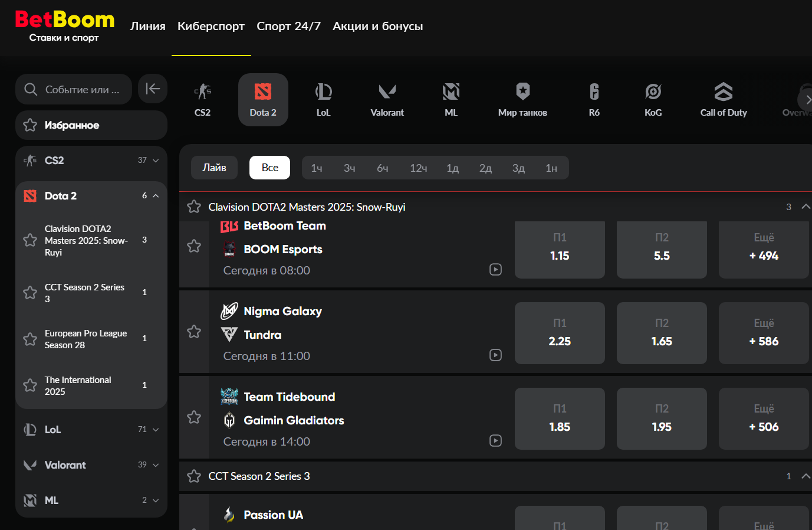Screen dimensions: 812x530
Task: Open CS2 game category icon
Action: point(202,92)
